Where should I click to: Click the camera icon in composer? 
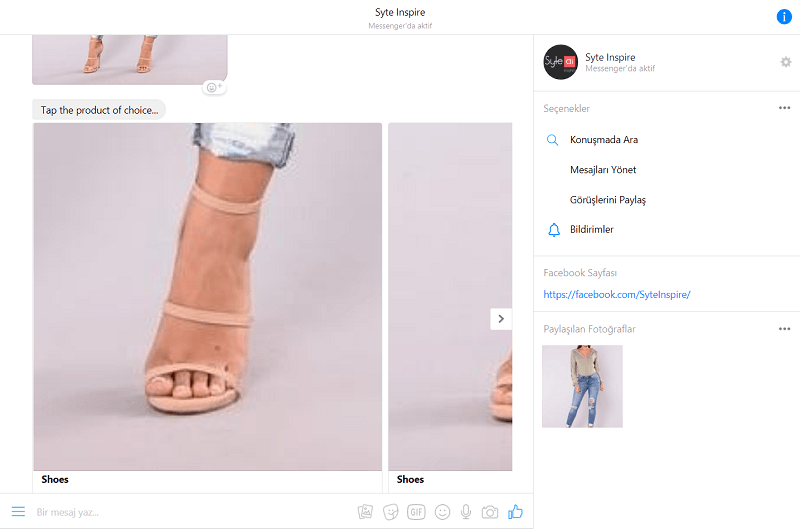(x=490, y=512)
